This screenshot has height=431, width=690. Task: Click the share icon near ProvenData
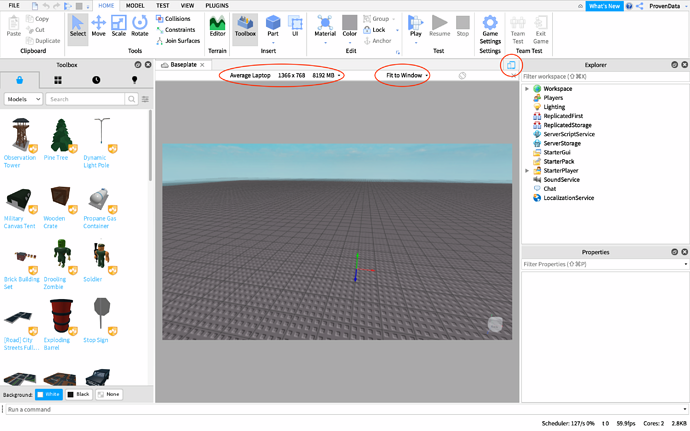[x=639, y=6]
